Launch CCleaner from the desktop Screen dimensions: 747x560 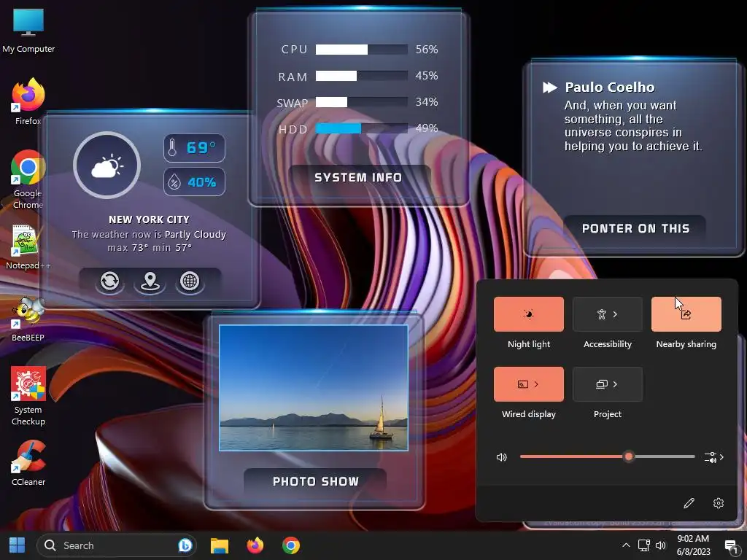28,463
